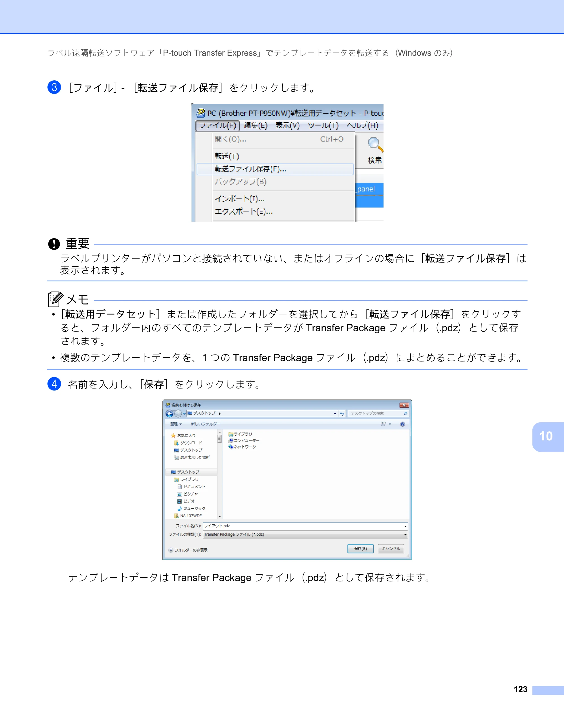Select 最近表示した場所 in navigation pane

(192, 457)
